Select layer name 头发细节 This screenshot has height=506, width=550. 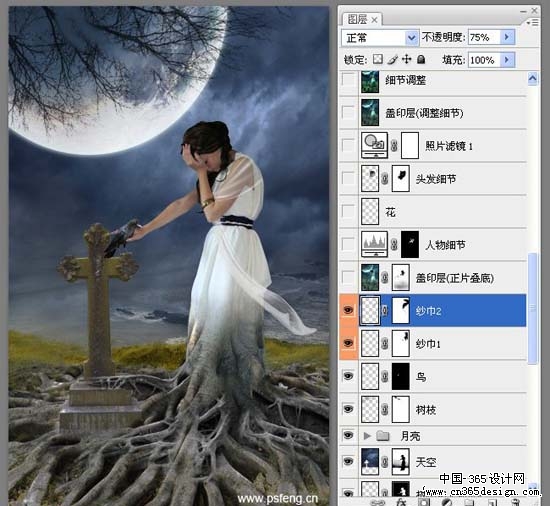(436, 179)
